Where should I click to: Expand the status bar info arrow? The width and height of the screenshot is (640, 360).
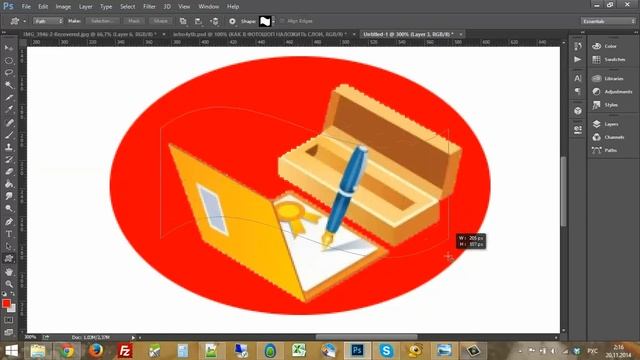[133, 338]
